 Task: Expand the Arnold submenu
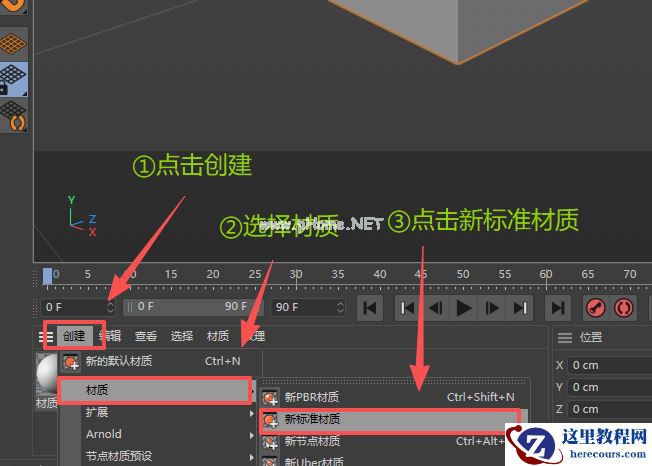(158, 434)
